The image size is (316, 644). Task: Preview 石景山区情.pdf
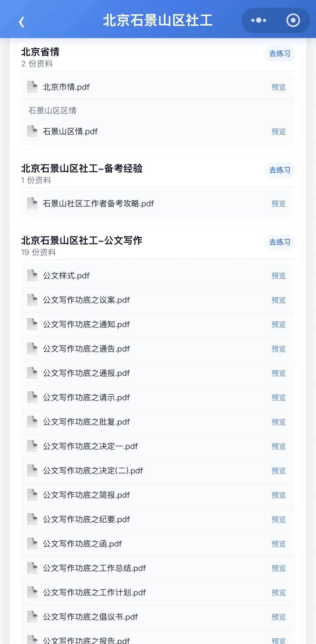point(279,132)
